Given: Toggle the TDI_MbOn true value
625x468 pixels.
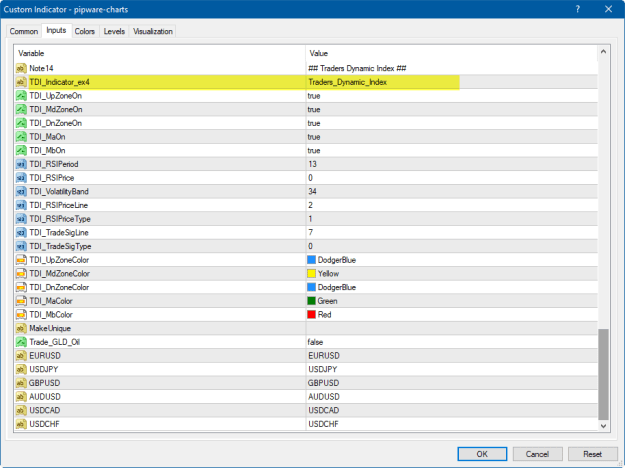Looking at the screenshot, I should 314,151.
